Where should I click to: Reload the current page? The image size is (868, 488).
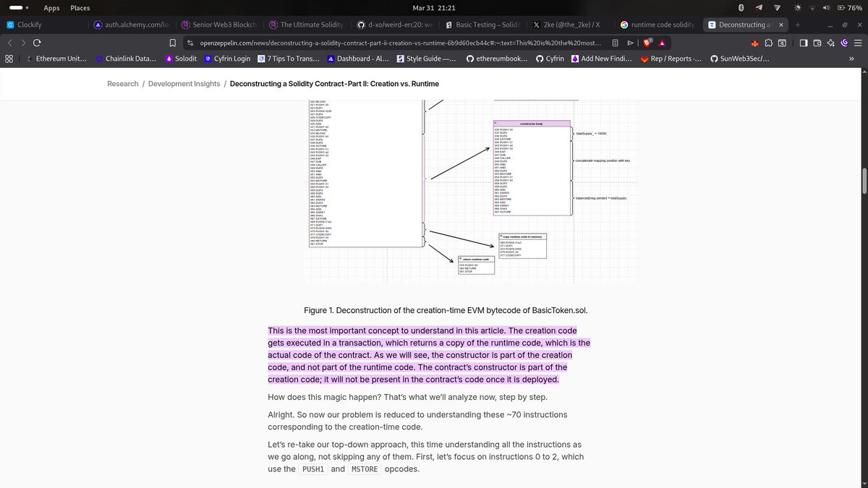click(x=36, y=42)
